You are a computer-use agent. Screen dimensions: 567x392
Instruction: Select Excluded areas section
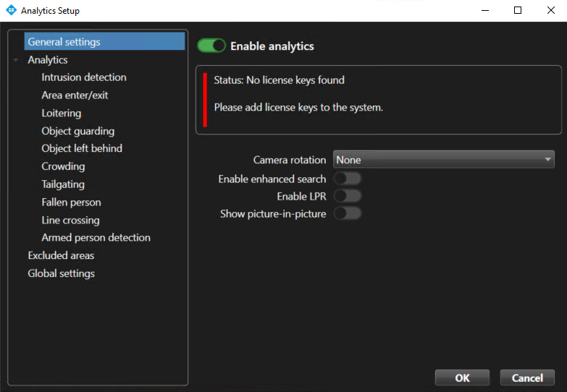[x=61, y=255]
